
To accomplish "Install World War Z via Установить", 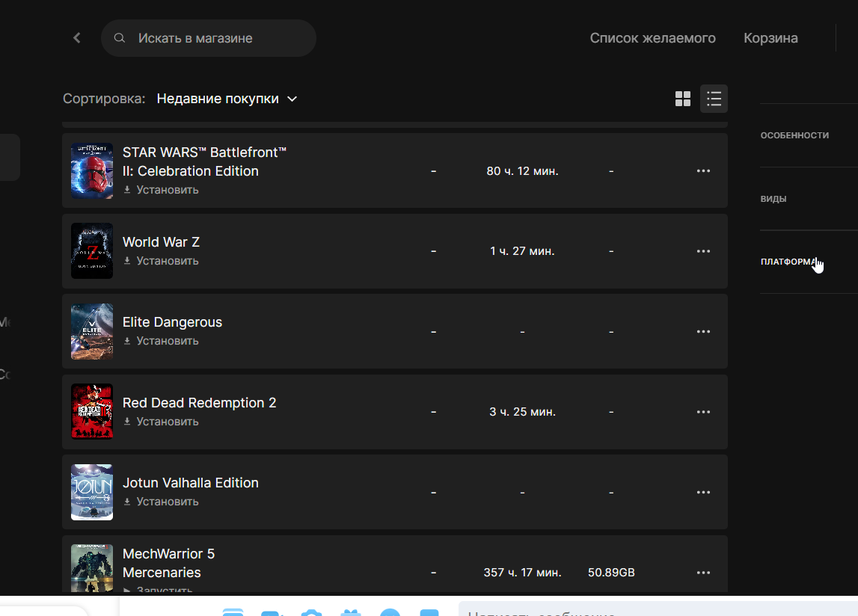I will [161, 261].
